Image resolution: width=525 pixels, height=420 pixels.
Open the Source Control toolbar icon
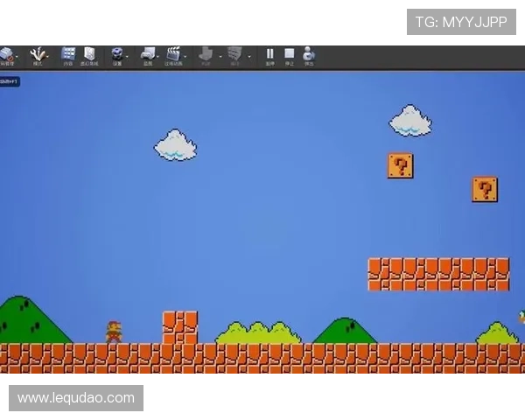coord(7,54)
